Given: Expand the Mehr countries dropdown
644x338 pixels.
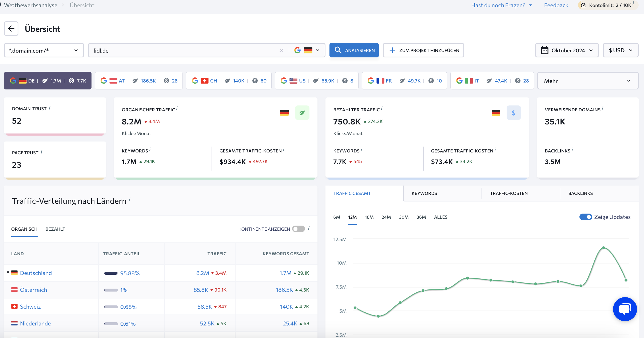Looking at the screenshot, I should tap(588, 81).
